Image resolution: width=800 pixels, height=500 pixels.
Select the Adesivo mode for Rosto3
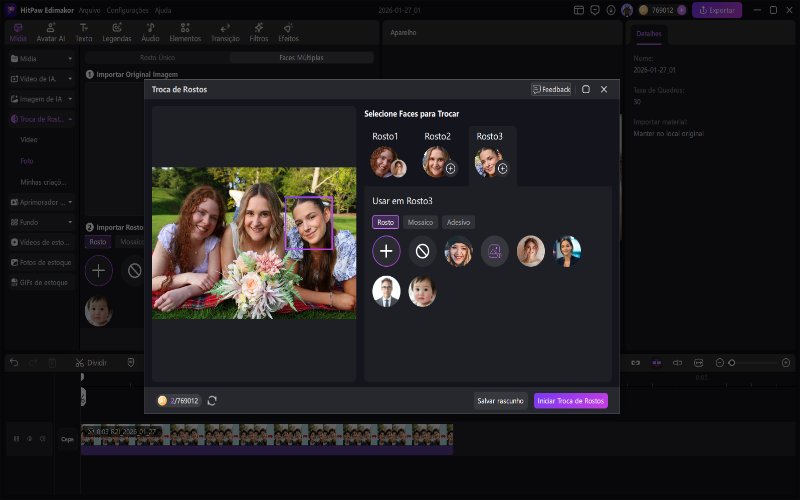click(459, 222)
